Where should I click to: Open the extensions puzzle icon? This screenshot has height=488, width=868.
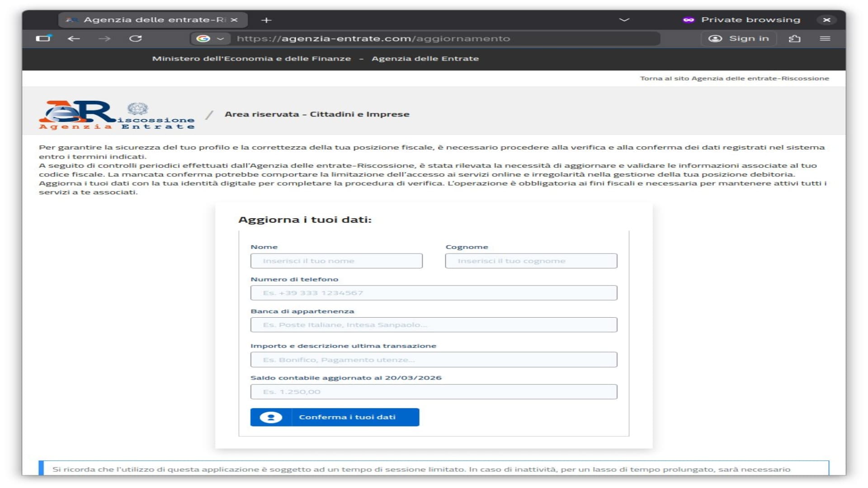pyautogui.click(x=794, y=39)
